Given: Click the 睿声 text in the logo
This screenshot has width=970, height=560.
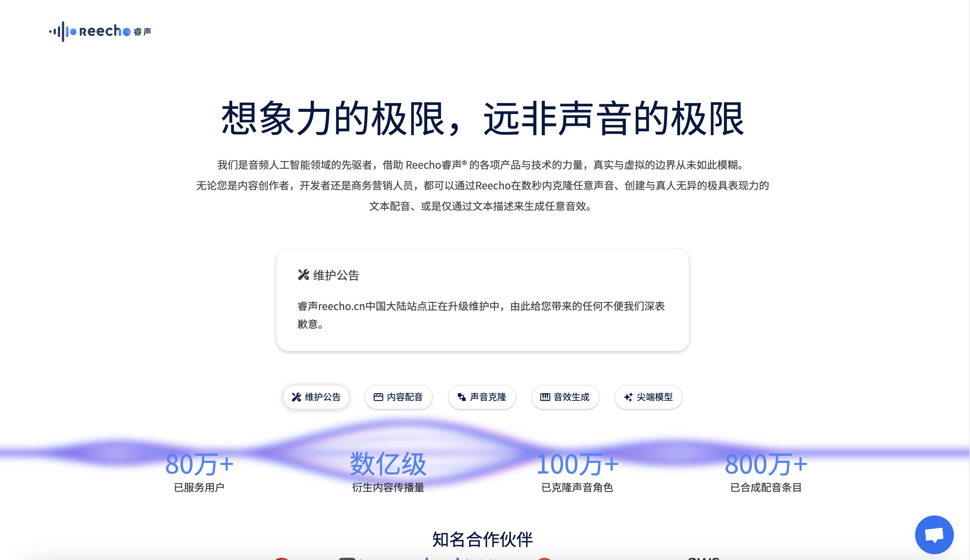Looking at the screenshot, I should point(142,32).
